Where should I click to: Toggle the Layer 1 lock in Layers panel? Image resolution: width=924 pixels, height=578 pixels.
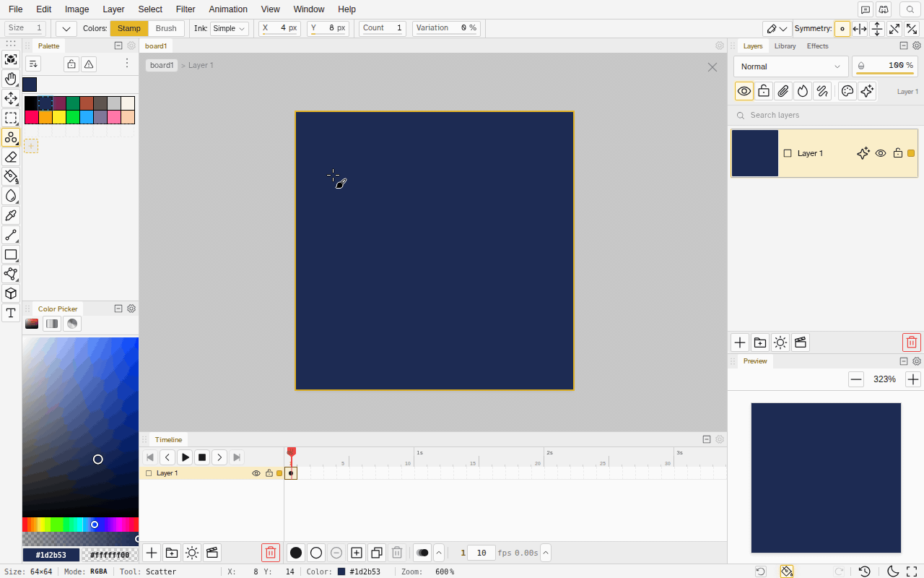[898, 153]
